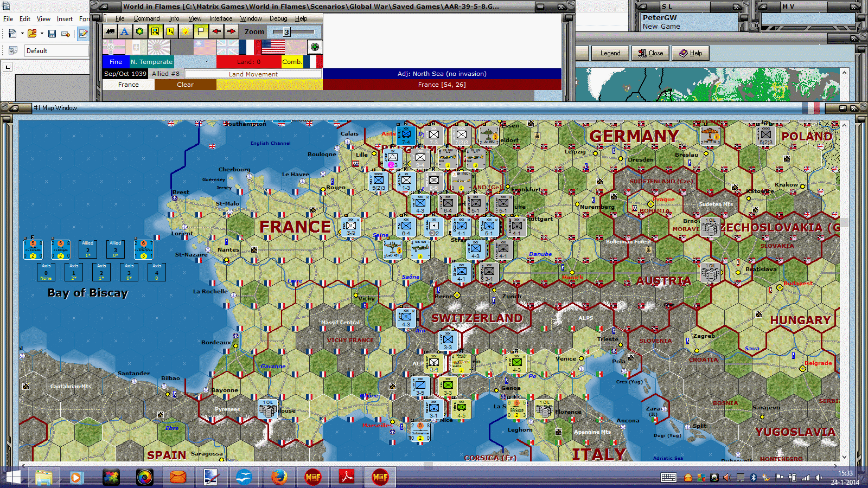Click the sun weather toolbar icon
The height and width of the screenshot is (488, 868).
tap(184, 31)
